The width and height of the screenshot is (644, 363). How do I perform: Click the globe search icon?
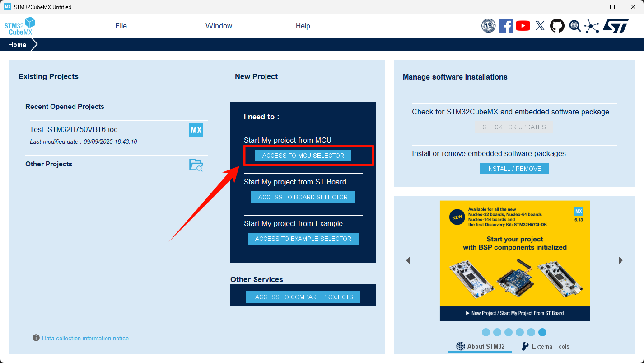pos(575,26)
